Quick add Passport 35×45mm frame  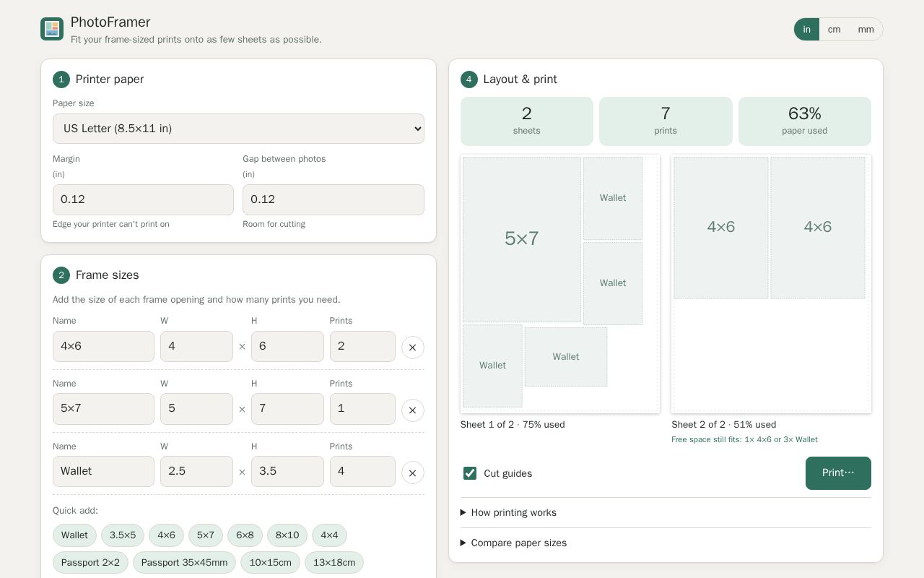184,563
